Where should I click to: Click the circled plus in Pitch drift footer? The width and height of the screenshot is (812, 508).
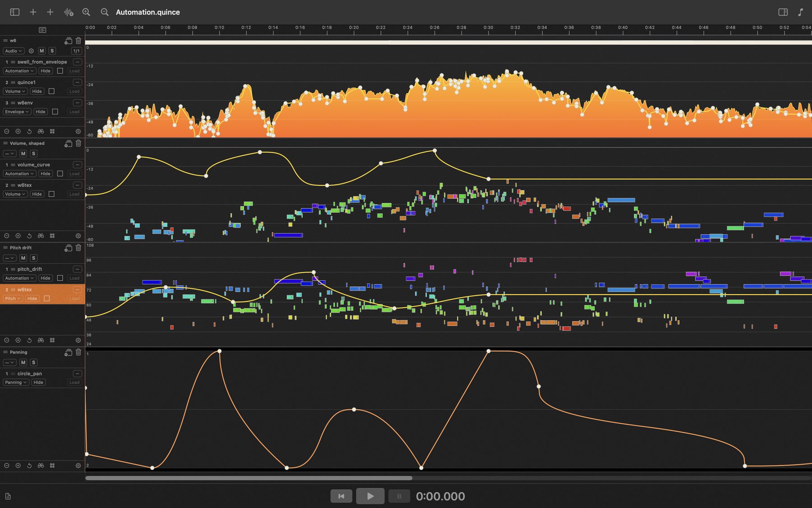pos(18,340)
